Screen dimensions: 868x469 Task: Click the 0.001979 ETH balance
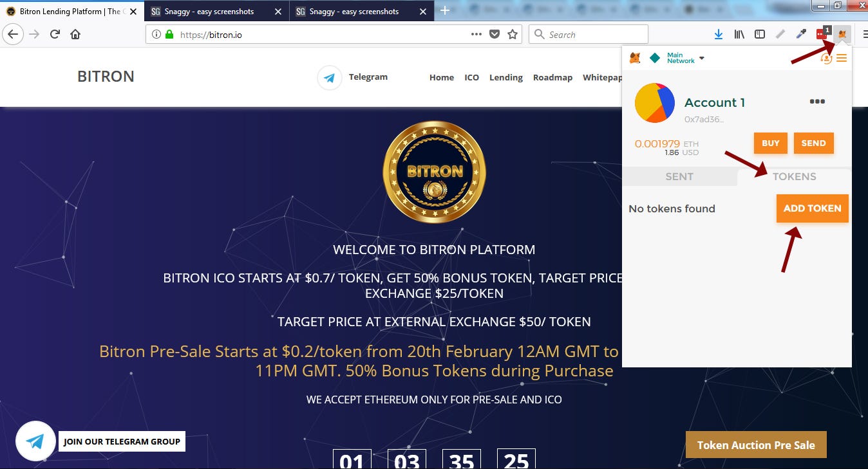(666, 143)
